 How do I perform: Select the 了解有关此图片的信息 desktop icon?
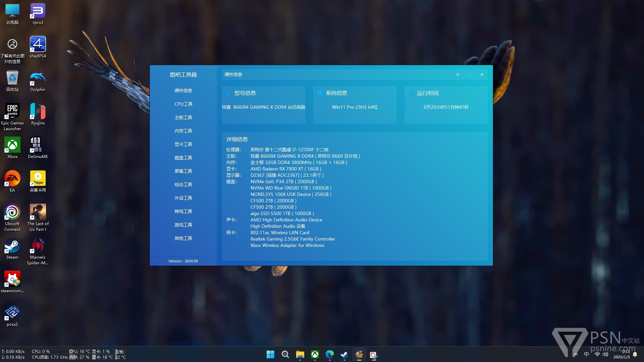click(12, 50)
